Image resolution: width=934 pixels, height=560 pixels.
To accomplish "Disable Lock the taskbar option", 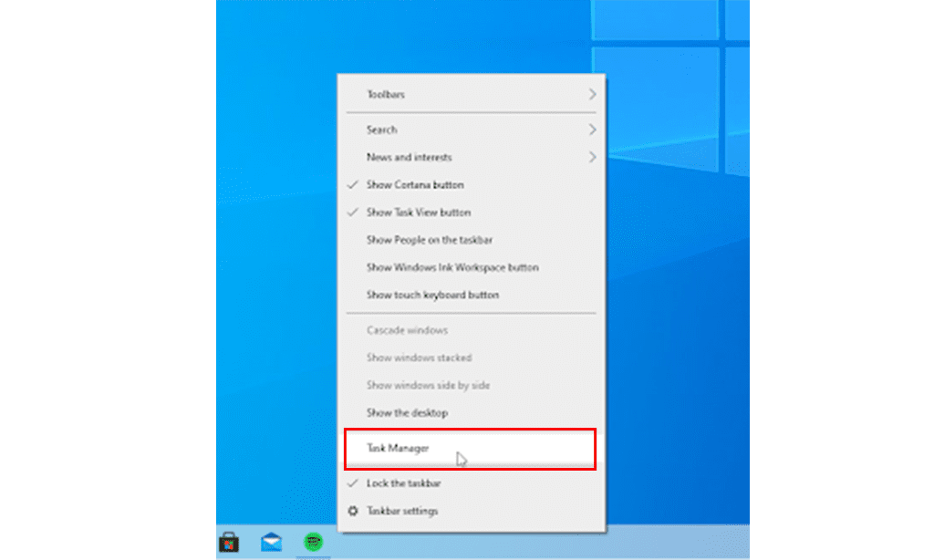I will click(403, 483).
